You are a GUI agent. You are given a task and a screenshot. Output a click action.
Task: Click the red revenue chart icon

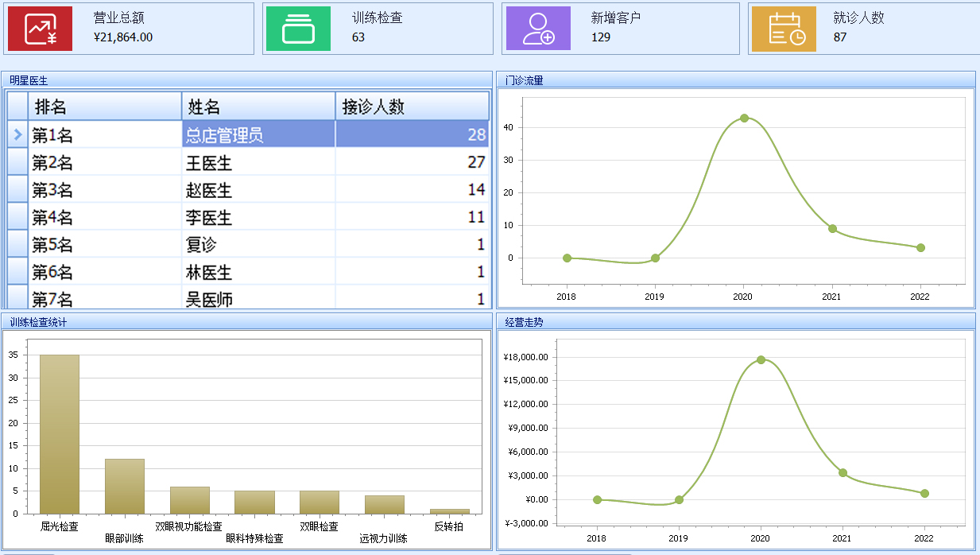pos(40,29)
